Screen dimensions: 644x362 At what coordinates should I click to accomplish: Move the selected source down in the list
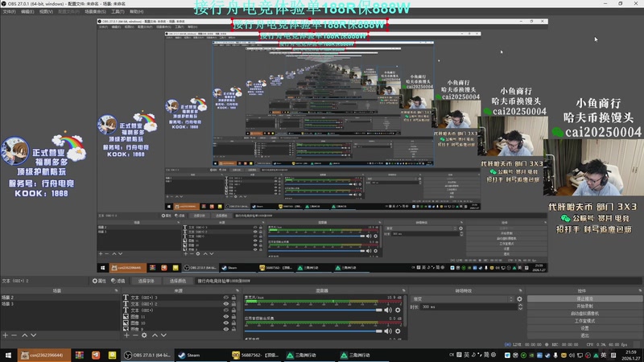click(x=164, y=335)
